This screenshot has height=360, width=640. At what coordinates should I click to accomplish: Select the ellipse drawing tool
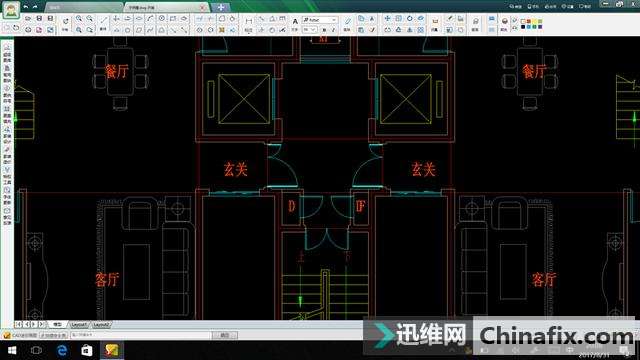139,18
